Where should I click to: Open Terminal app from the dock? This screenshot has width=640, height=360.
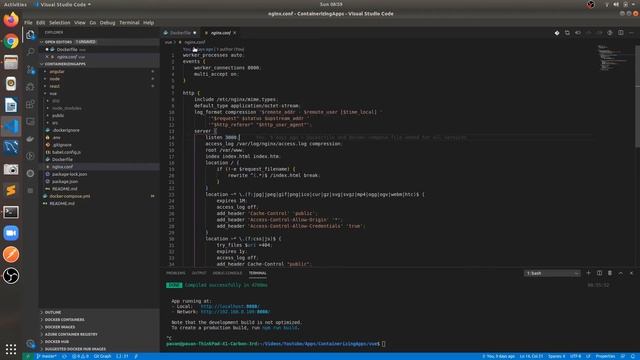[11, 212]
